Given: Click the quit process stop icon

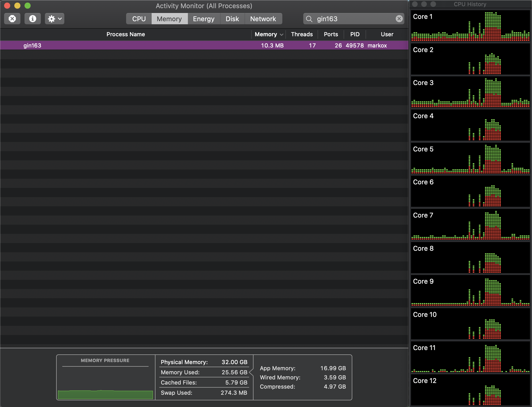Looking at the screenshot, I should coord(12,19).
